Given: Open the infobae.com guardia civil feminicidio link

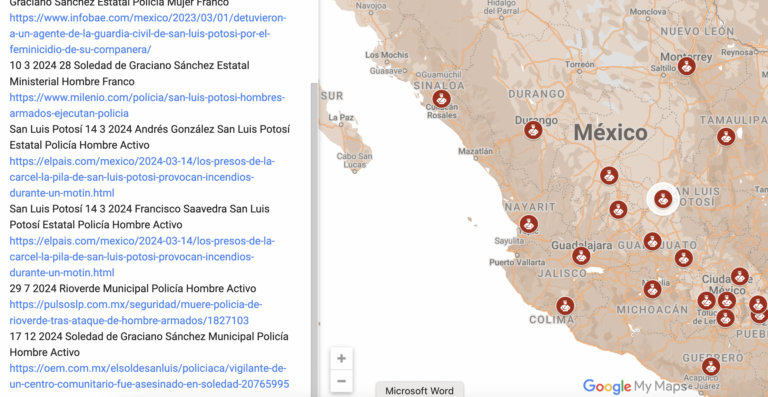Looking at the screenshot, I should [x=147, y=34].
